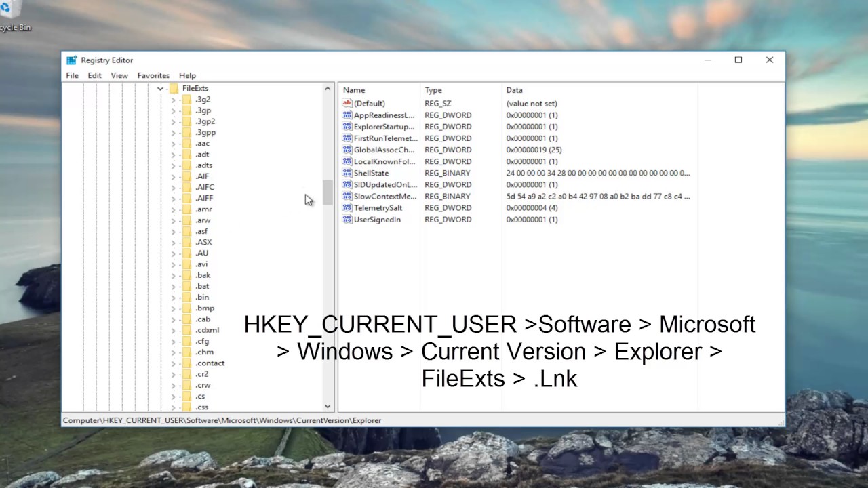The width and height of the screenshot is (868, 488).
Task: Expand the .3gpp key node
Action: (173, 133)
